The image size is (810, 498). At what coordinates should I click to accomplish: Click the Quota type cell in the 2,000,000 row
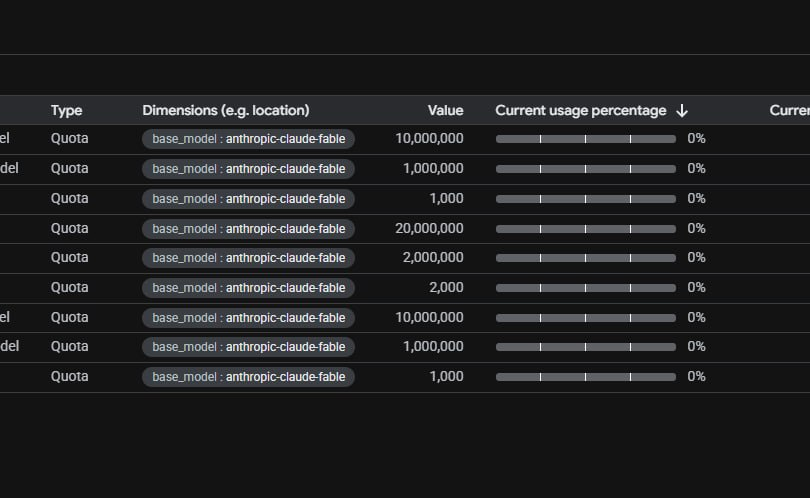[69, 257]
